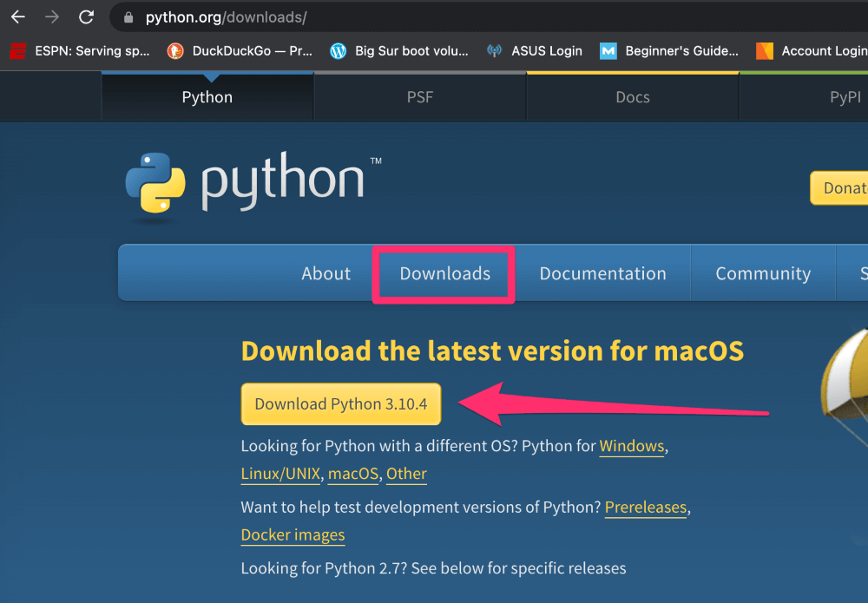Click the Download Python 3.10.4 button

340,403
